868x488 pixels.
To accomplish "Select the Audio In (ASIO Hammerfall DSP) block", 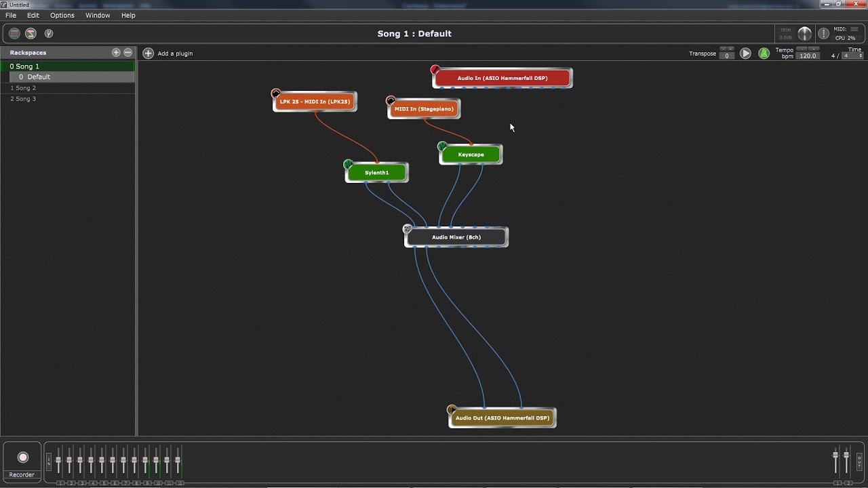I will (x=502, y=78).
